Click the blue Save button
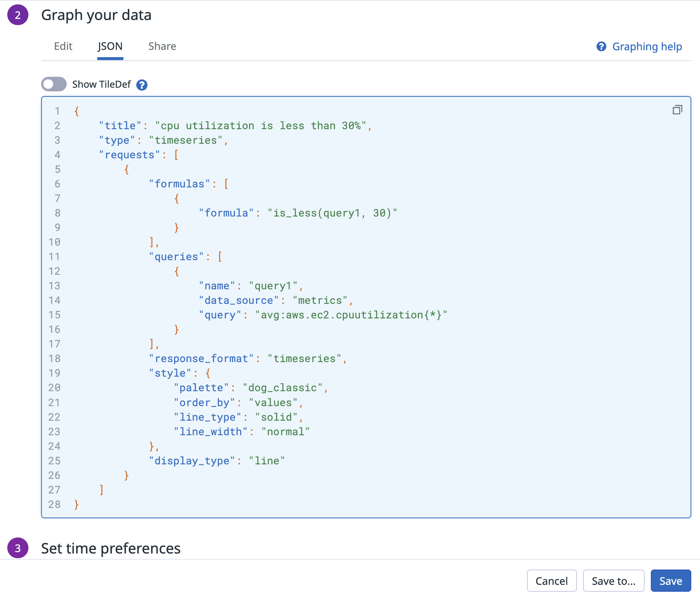Viewport: 700px width, 599px height. click(x=670, y=581)
